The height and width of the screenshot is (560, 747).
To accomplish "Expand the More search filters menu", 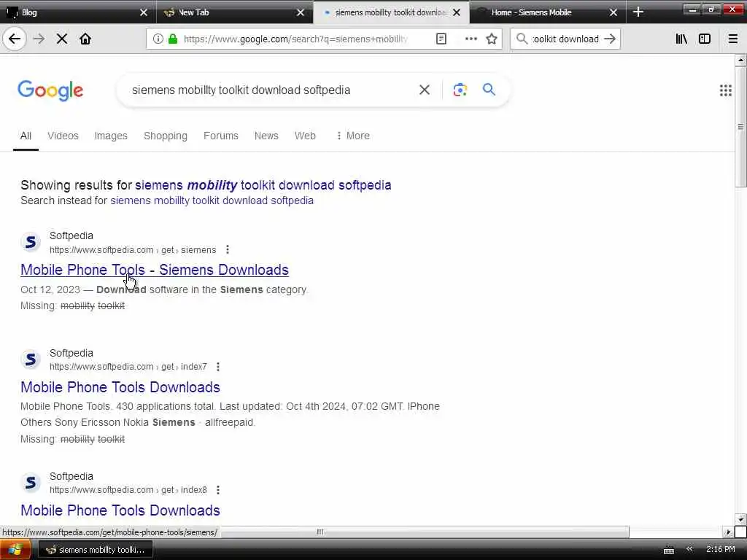I will [352, 136].
